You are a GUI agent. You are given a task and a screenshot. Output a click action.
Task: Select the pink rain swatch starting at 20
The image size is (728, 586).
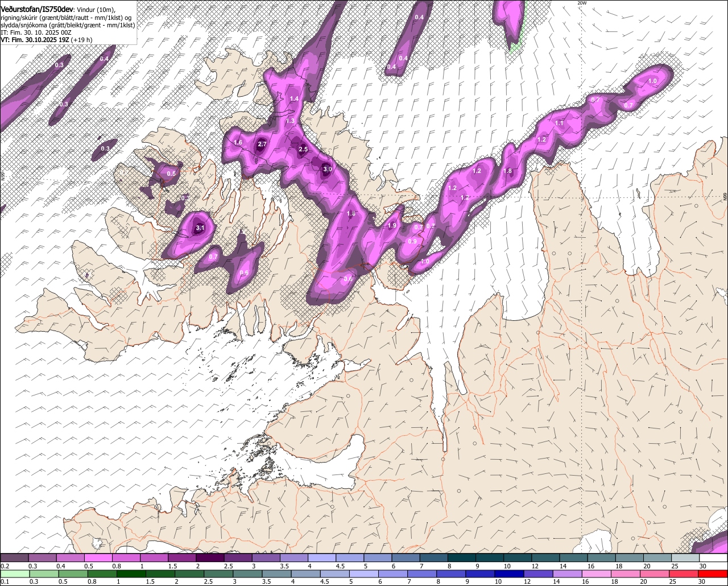click(655, 573)
